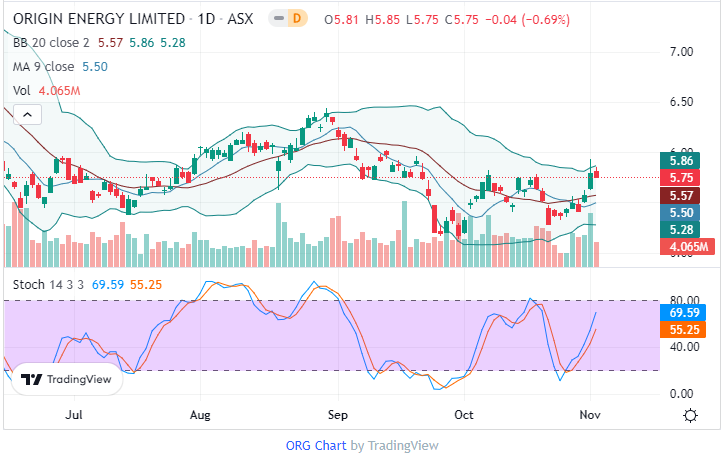Click the Sep marker on the time axis
This screenshot has width=725, height=459.
coord(337,413)
